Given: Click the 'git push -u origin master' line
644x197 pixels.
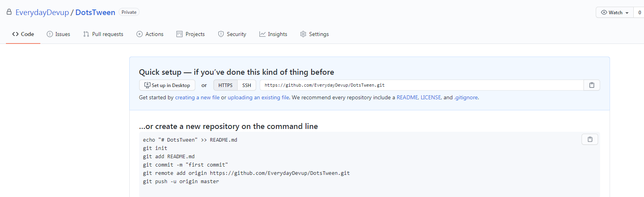Looking at the screenshot, I should coord(181,181).
